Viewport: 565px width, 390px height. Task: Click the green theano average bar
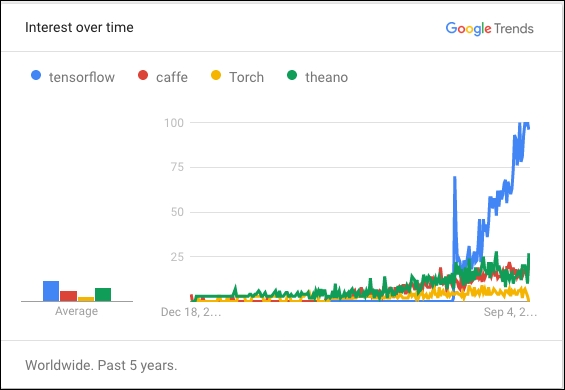103,294
